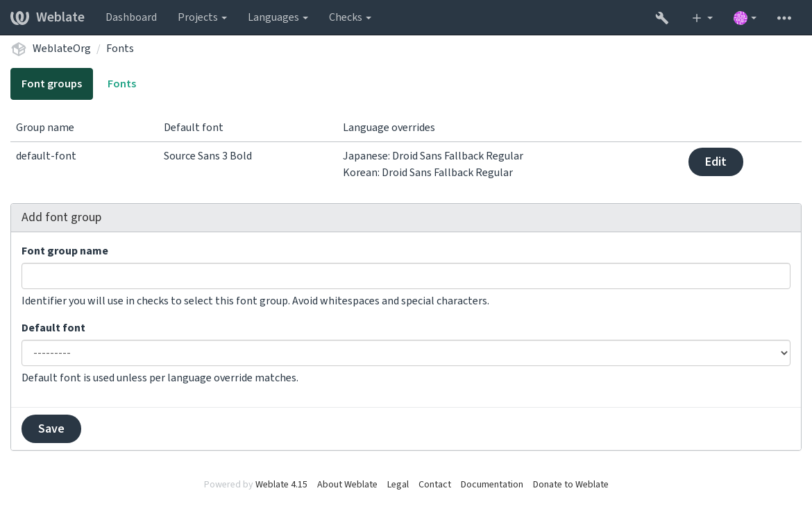
Task: Click 'Source Sans 3 Bold' cell
Action: click(x=208, y=156)
